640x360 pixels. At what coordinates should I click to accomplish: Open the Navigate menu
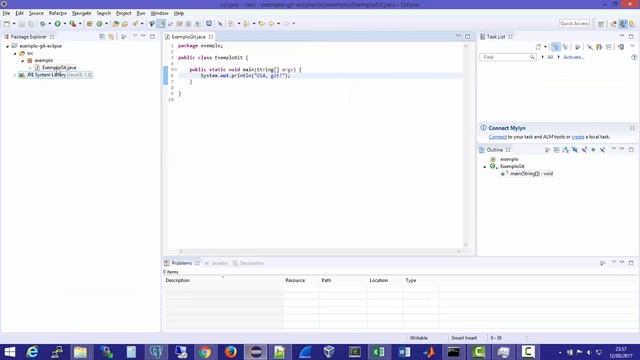[82, 13]
